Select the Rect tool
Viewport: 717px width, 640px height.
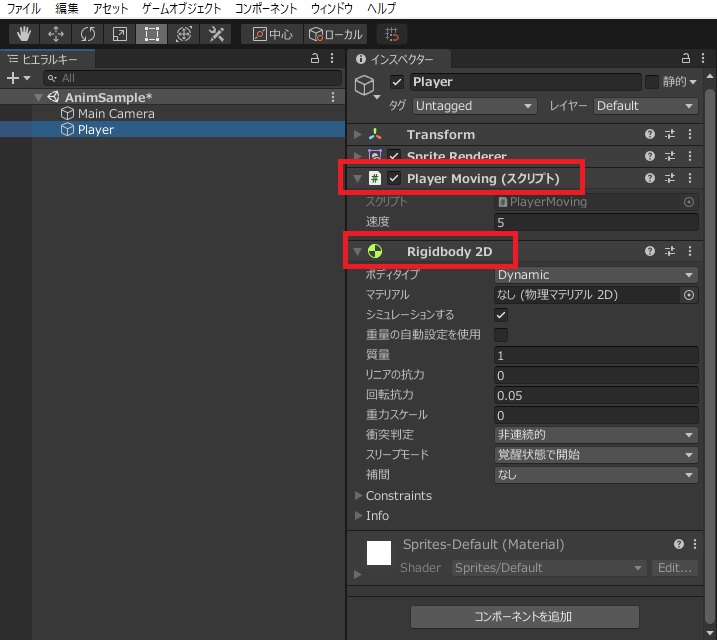[x=151, y=34]
